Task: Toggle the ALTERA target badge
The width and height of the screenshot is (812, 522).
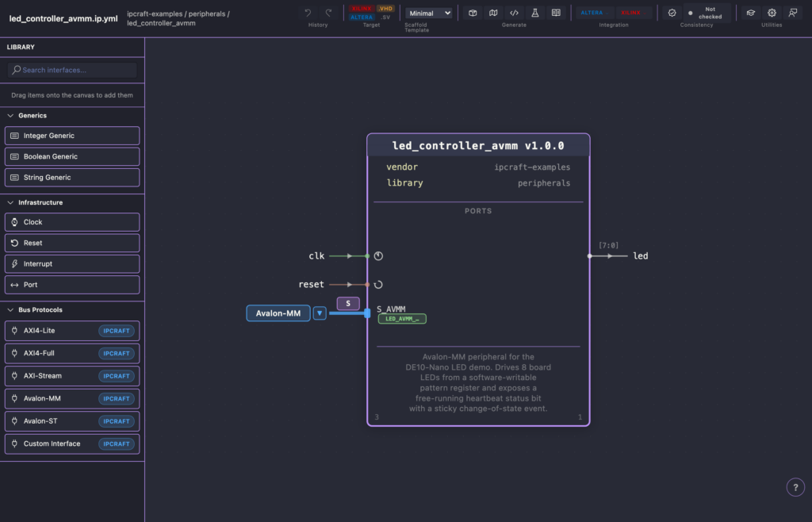Action: pyautogui.click(x=362, y=17)
